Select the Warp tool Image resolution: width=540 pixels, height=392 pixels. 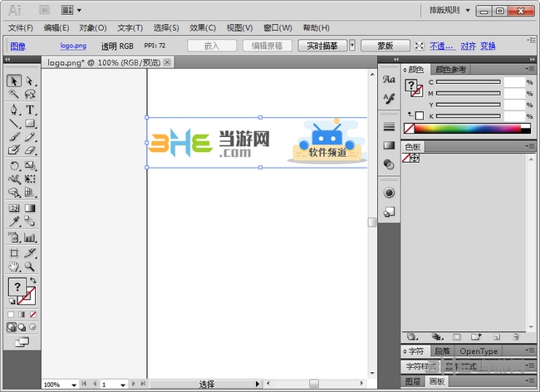14,179
